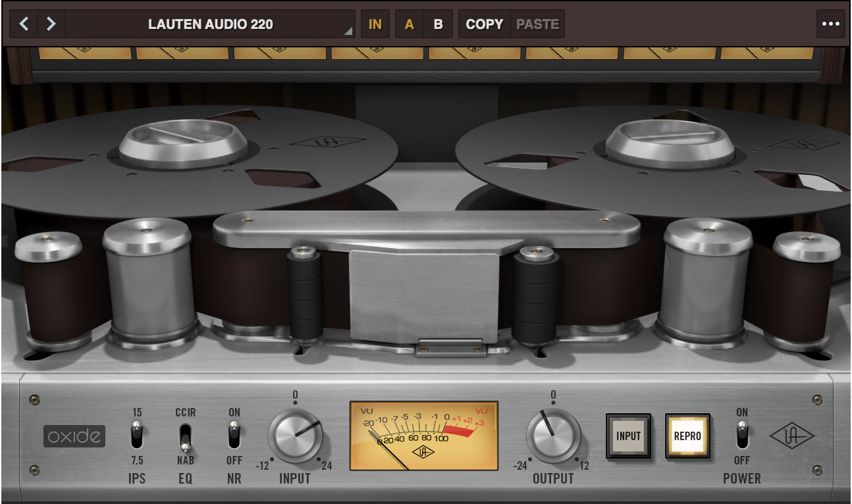This screenshot has height=504, width=852.
Task: Click the Universal Audio diamond logo
Action: [x=792, y=436]
